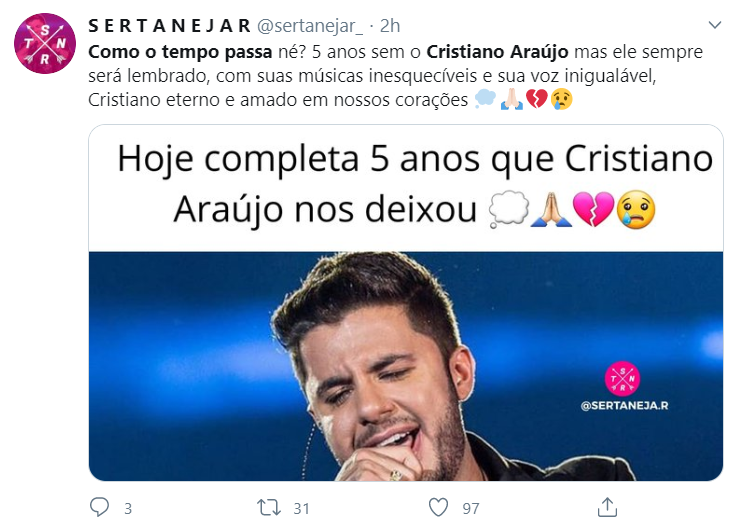Open the share tweet icon
Image resolution: width=743 pixels, height=531 pixels.
pos(607,507)
